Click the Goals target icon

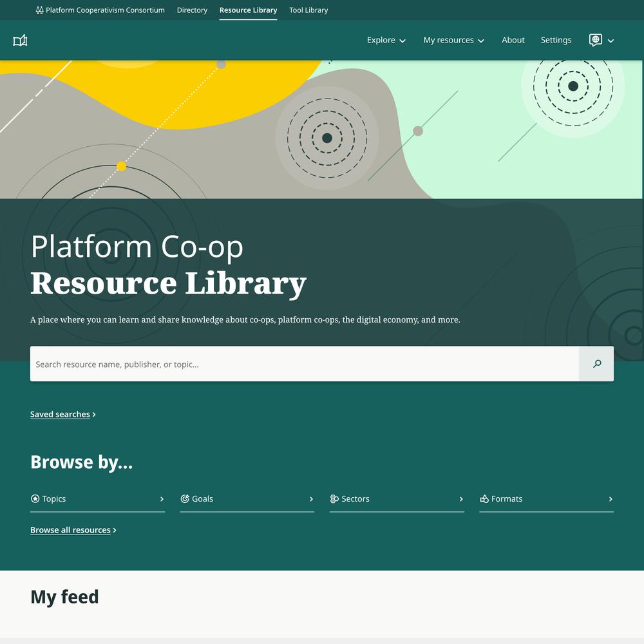[185, 498]
